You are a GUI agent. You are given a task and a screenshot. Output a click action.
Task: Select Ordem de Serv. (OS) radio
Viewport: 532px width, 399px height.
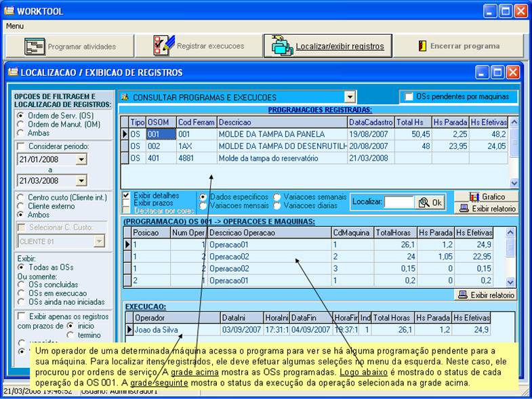pos(21,115)
